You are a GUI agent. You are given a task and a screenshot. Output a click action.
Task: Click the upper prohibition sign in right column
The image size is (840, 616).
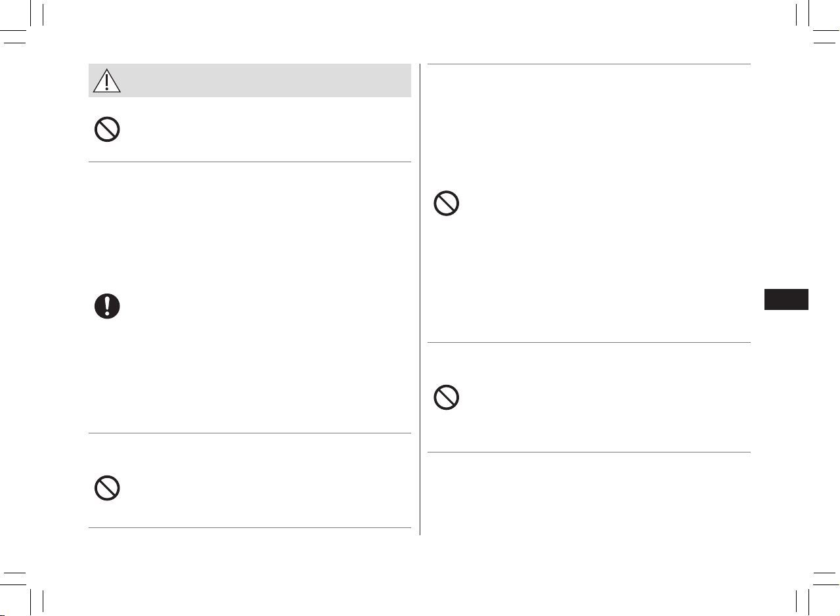click(x=446, y=204)
